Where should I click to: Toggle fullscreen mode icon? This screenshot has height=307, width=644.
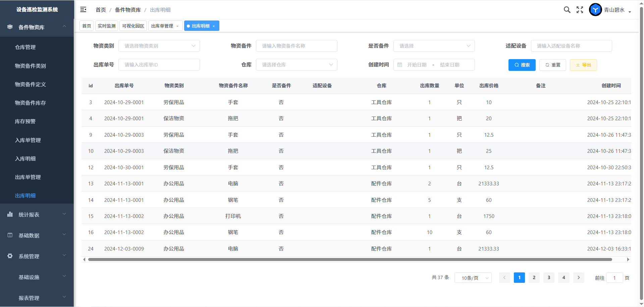[580, 10]
